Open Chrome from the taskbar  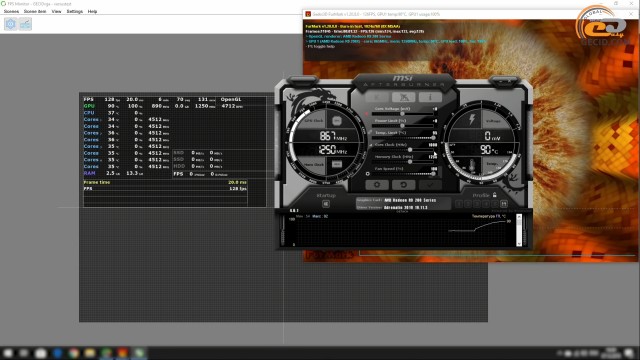coord(73,353)
